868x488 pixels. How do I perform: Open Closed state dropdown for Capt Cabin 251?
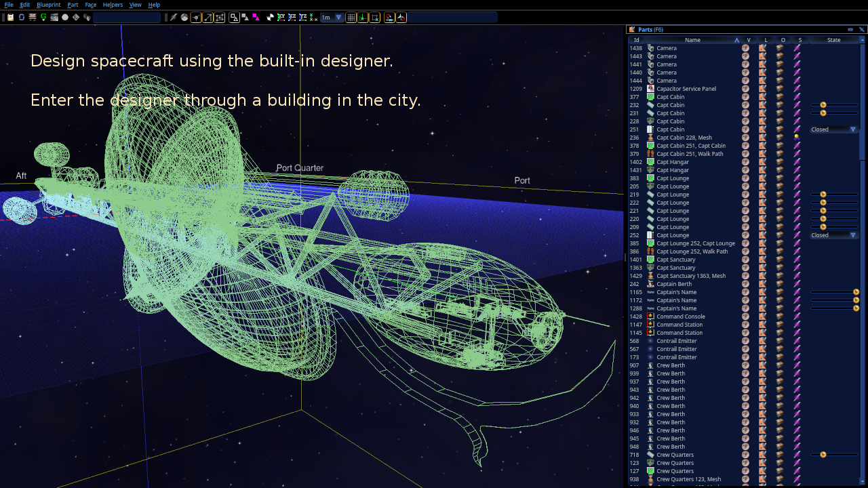click(852, 129)
